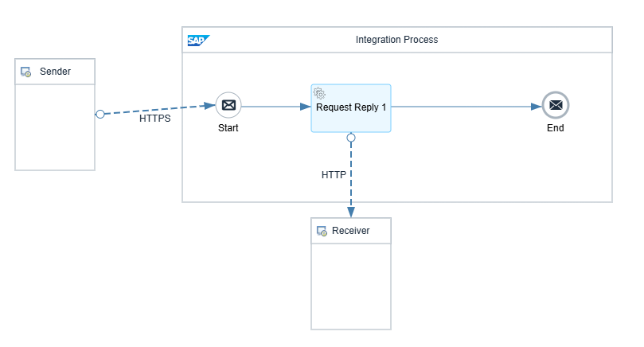Select the HTTPS adapter label
This screenshot has width=644, height=347.
(155, 119)
